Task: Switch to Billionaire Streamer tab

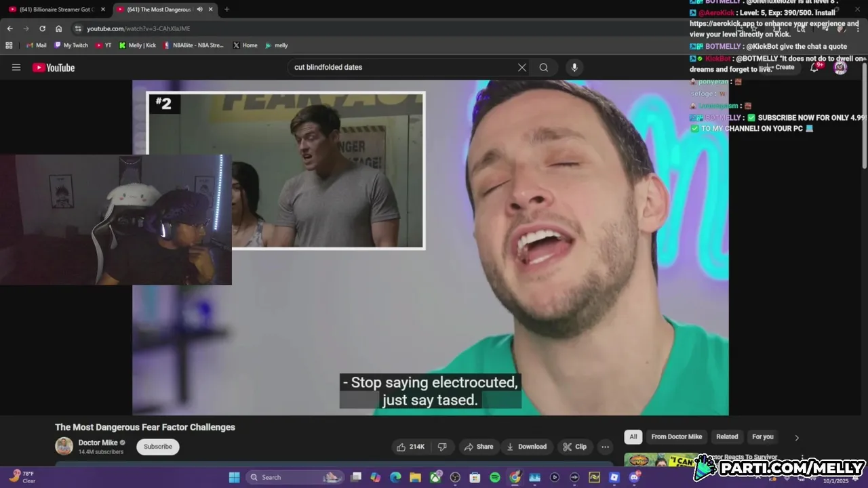Action: coord(57,9)
